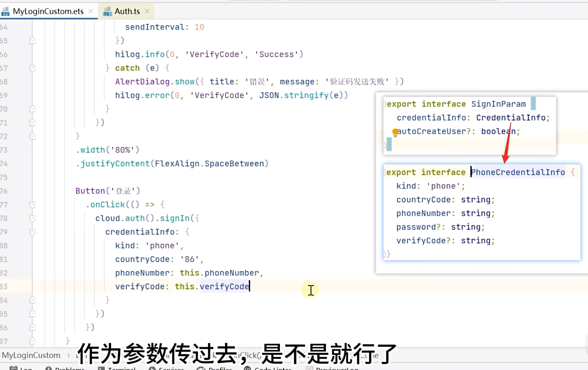Viewport: 588px width, 370px height.
Task: Collapse the catch block fold on line 67
Action: pos(32,68)
